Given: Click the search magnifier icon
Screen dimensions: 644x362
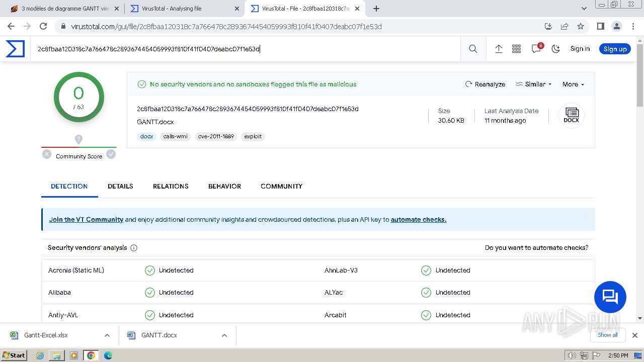Looking at the screenshot, I should [x=473, y=49].
